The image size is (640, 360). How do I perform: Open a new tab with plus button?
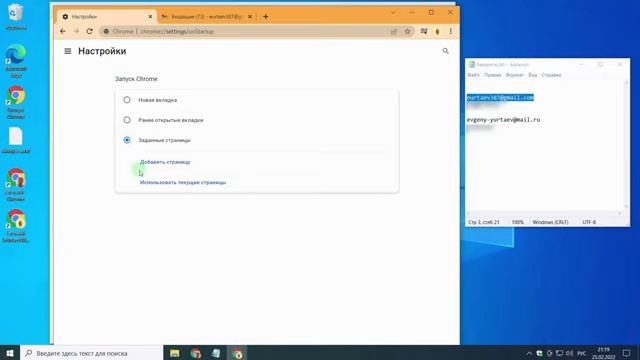[x=266, y=17]
